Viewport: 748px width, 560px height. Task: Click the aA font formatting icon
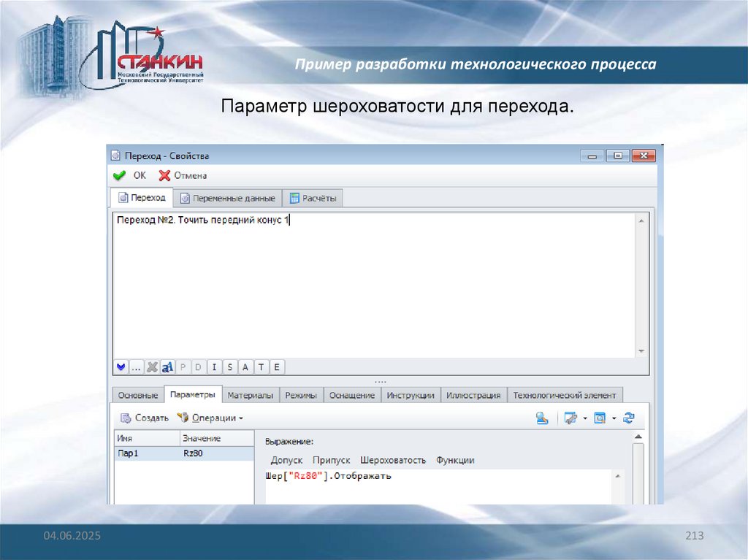tap(167, 367)
